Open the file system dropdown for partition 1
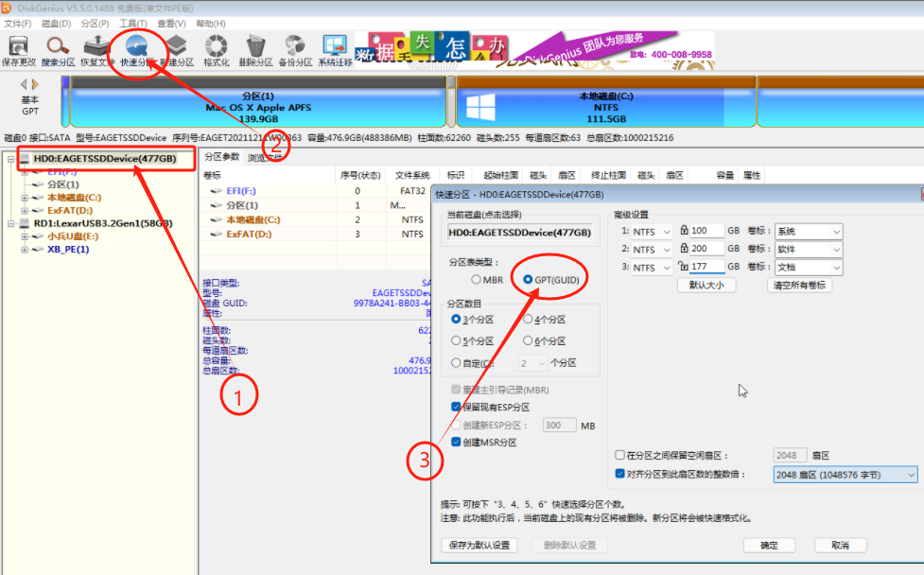This screenshot has height=575, width=924. click(652, 232)
